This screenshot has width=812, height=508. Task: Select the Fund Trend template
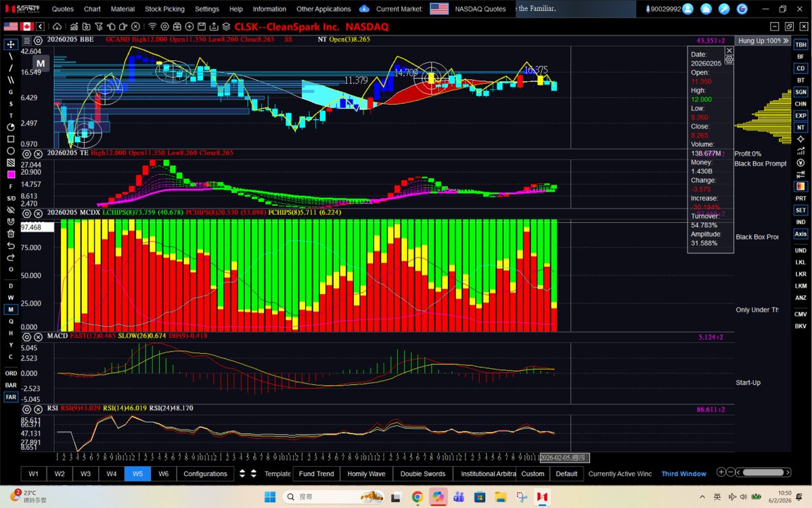click(316, 473)
